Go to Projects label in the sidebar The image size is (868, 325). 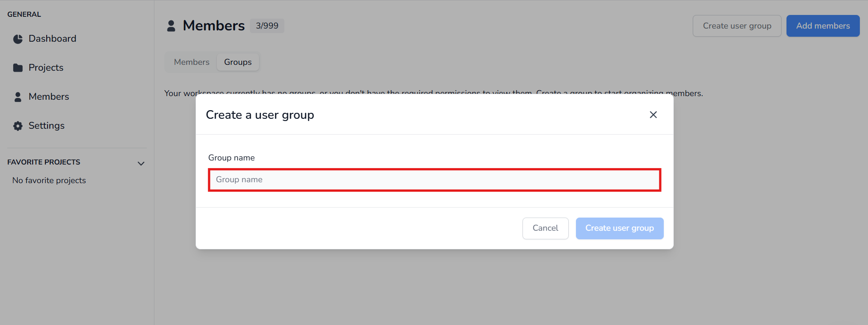[x=46, y=68]
